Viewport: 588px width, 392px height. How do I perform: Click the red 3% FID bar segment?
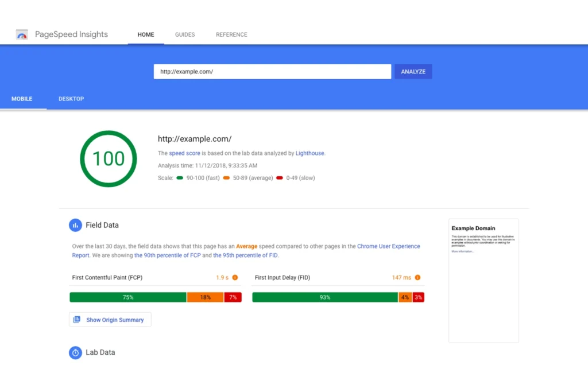coord(419,297)
